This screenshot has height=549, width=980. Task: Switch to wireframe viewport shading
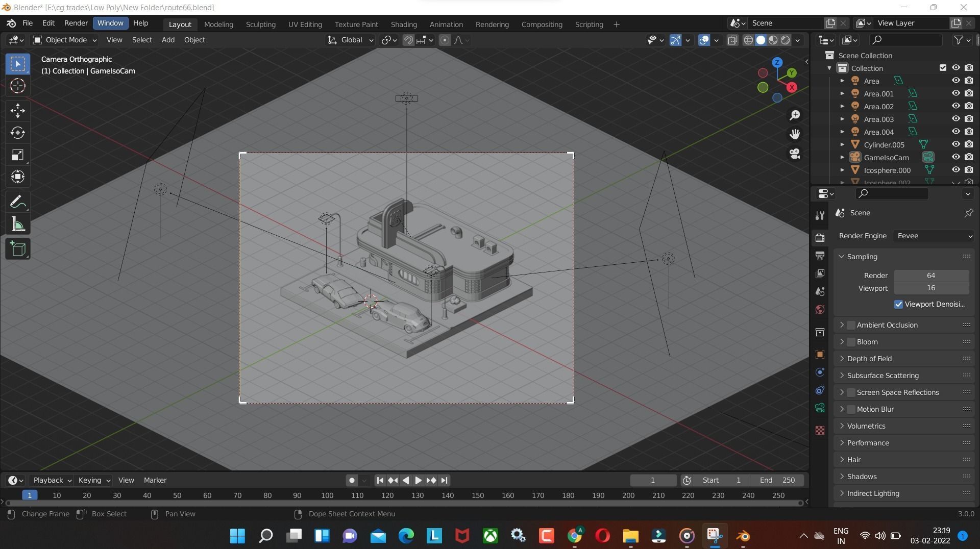(x=748, y=40)
